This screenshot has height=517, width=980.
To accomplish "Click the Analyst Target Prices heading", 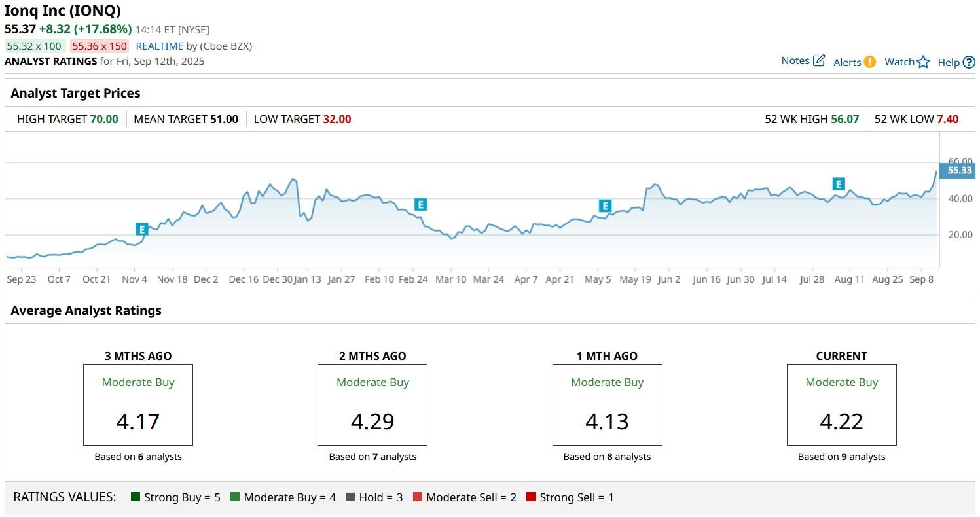I will [x=75, y=93].
